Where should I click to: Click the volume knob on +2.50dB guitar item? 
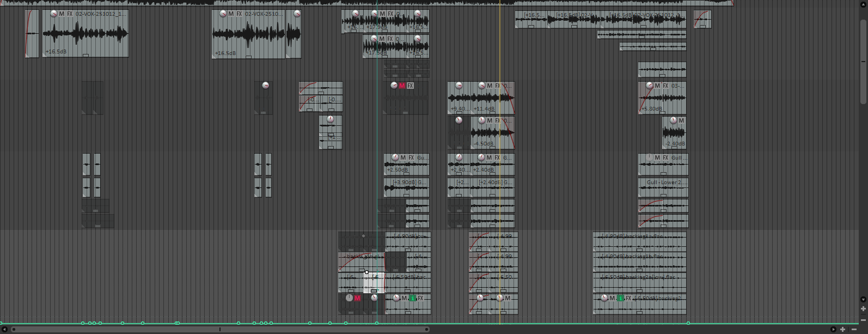395,157
